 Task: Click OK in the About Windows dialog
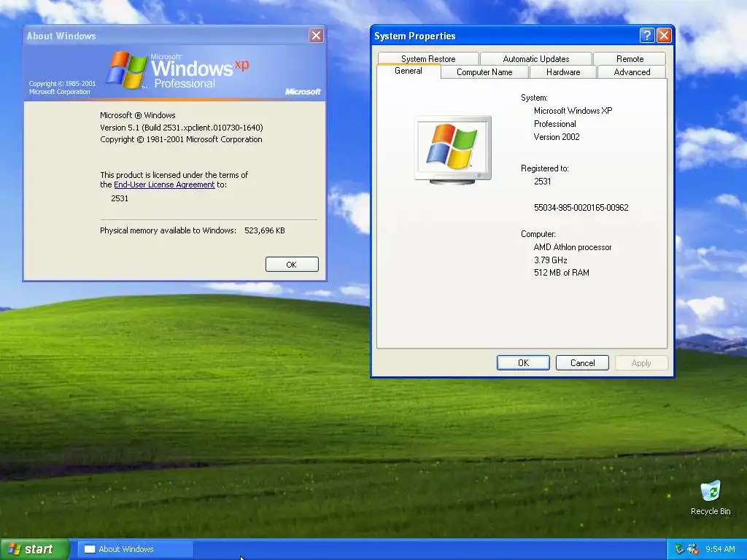(292, 265)
